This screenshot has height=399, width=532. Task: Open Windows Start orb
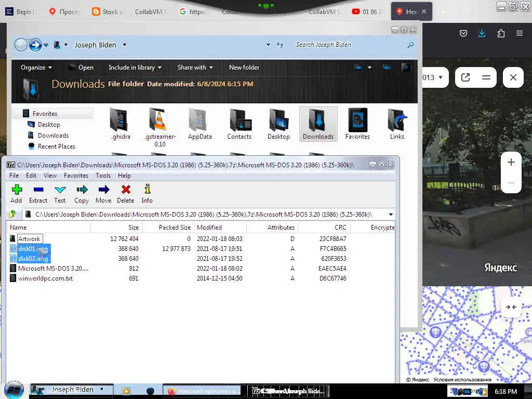(x=14, y=390)
